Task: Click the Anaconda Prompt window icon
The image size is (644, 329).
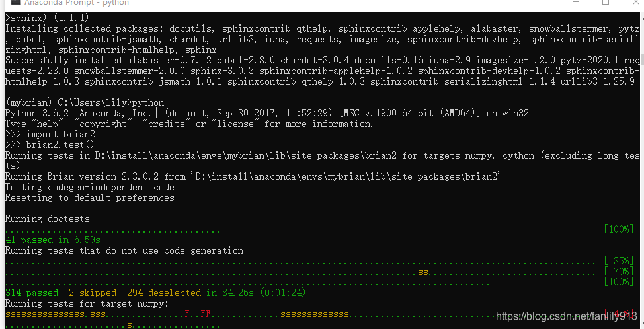Action: tap(15, 3)
